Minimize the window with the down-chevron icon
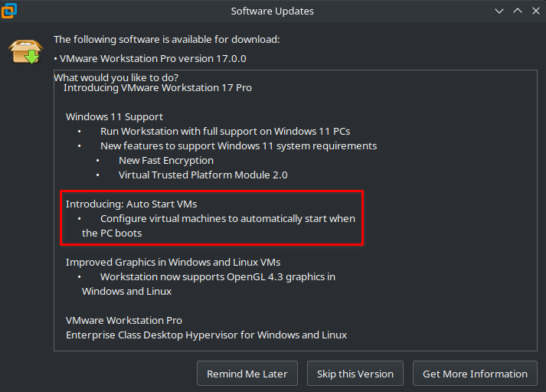Viewport: 546px width, 392px height. click(x=499, y=11)
